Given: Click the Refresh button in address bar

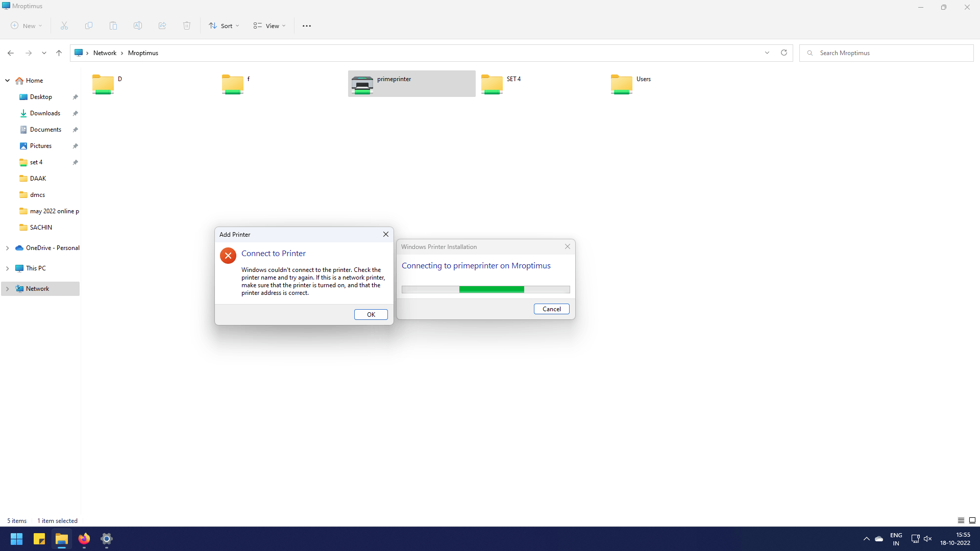Looking at the screenshot, I should pos(784,53).
